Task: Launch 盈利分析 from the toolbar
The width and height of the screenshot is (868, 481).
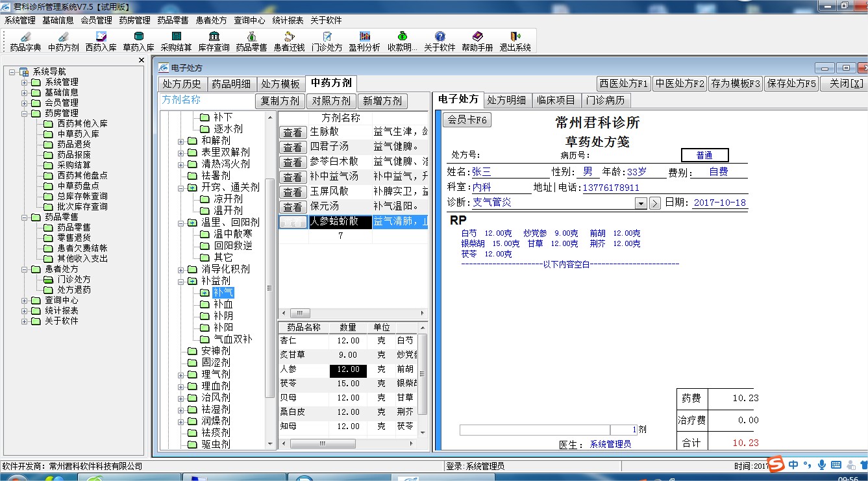Action: pyautogui.click(x=364, y=41)
